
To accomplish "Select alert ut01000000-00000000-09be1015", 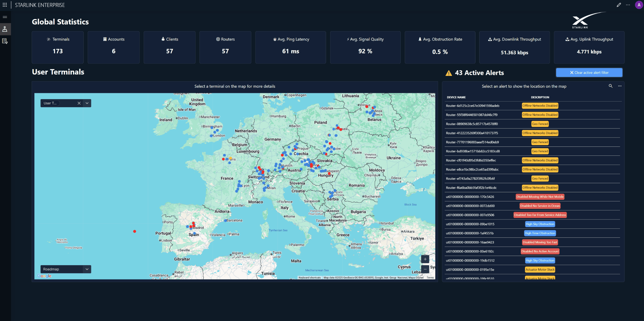I will pos(533,224).
